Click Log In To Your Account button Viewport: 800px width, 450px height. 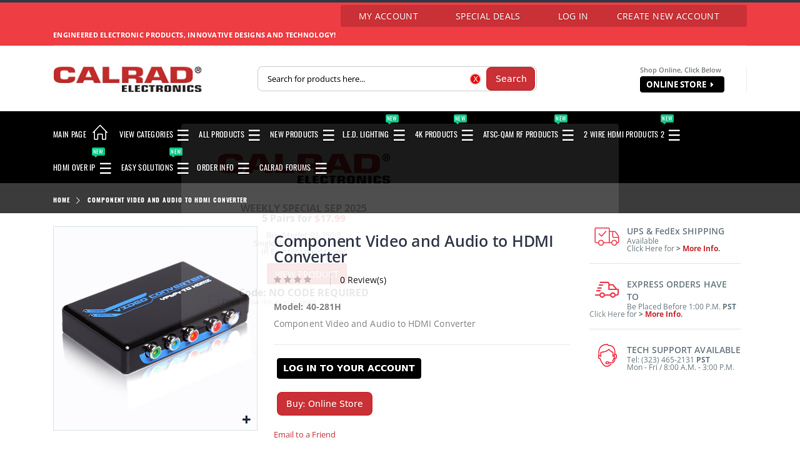(349, 368)
